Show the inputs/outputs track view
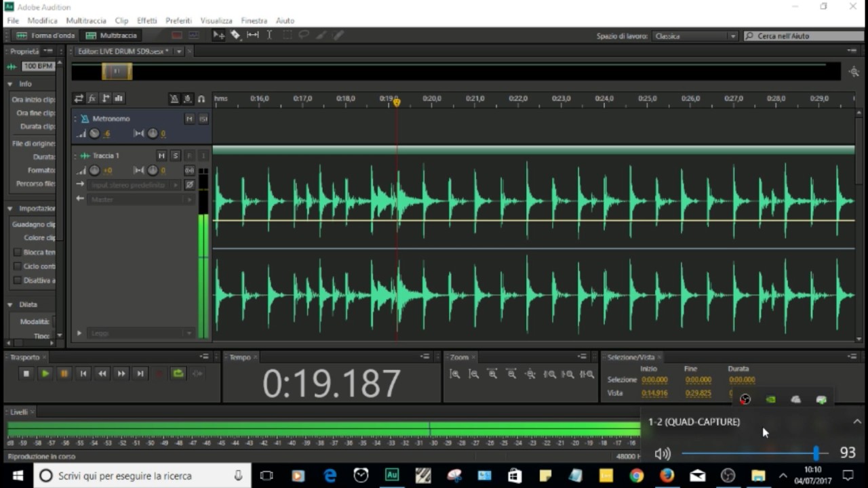The height and width of the screenshot is (488, 868). (x=79, y=99)
